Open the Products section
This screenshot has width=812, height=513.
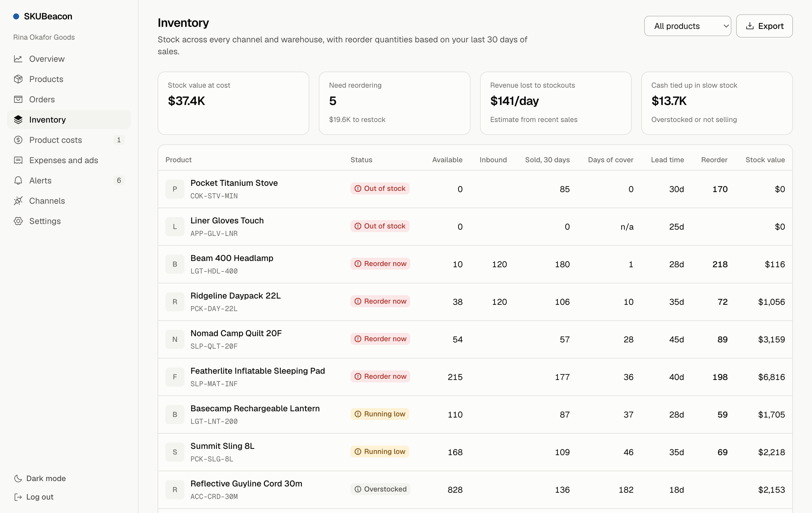[69, 79]
